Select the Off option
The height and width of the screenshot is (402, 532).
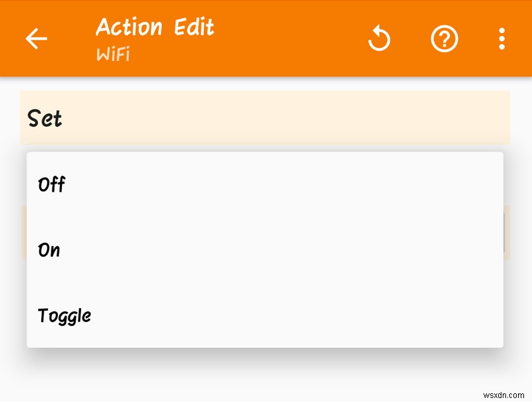pos(52,184)
